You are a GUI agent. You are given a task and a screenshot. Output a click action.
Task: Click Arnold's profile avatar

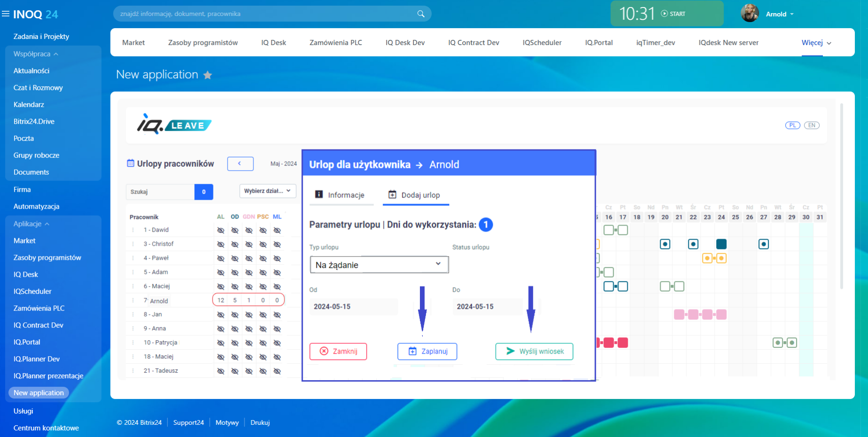(750, 14)
